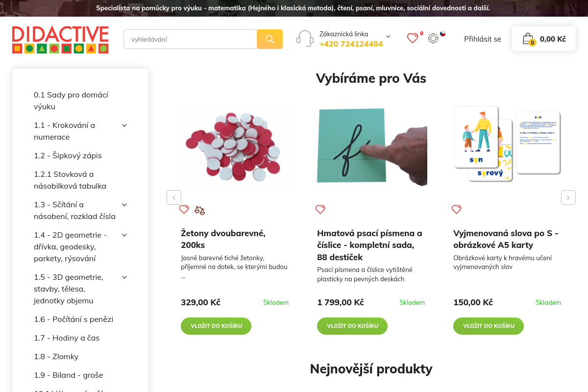588x392 pixels.
Task: Click VLOŽIT DO KOŠÍKU for Hmatová psací písmena
Action: click(352, 326)
